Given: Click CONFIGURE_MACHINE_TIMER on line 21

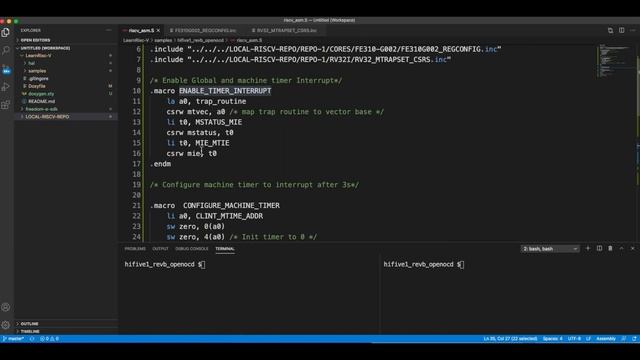Looking at the screenshot, I should tap(231, 205).
